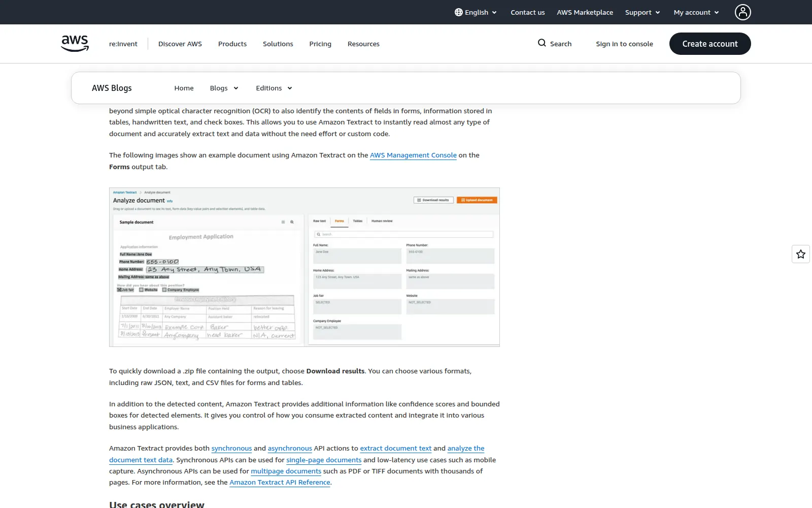Open the Pricing menu item
812x508 pixels.
[x=320, y=44]
